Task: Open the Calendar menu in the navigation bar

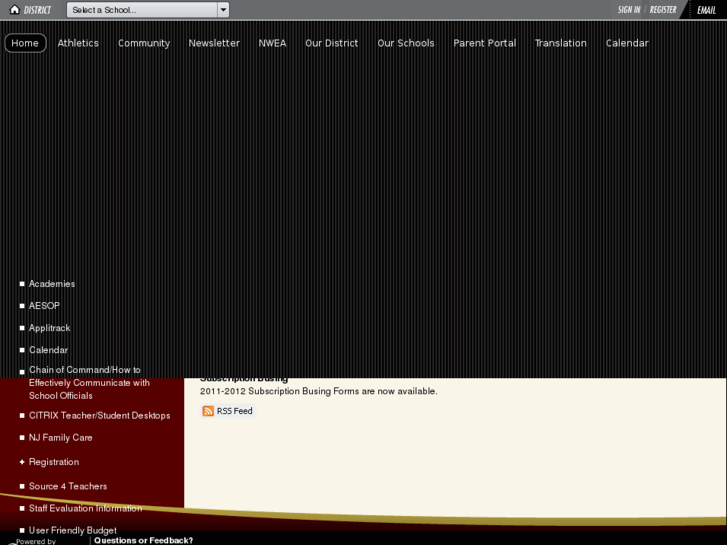Action: (627, 43)
